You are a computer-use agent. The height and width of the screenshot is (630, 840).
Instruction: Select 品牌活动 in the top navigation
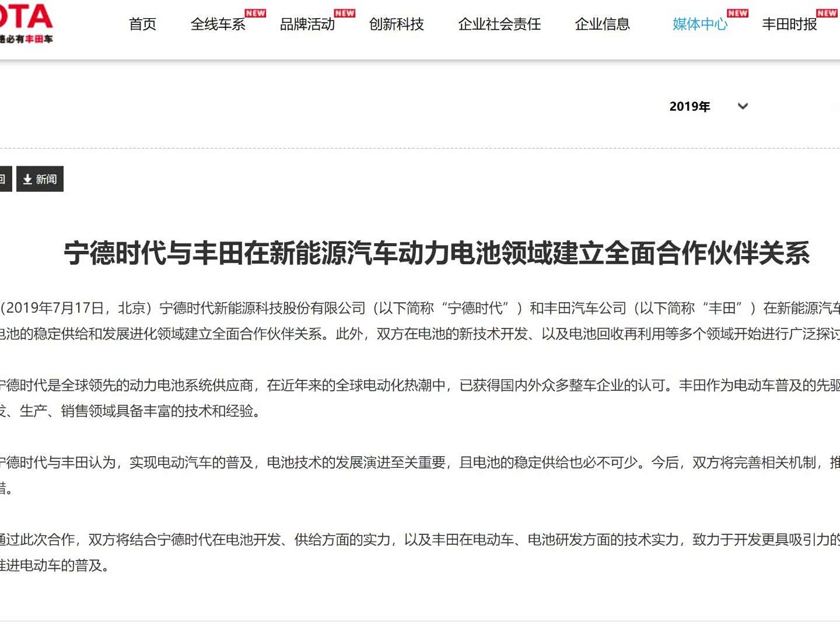point(307,24)
